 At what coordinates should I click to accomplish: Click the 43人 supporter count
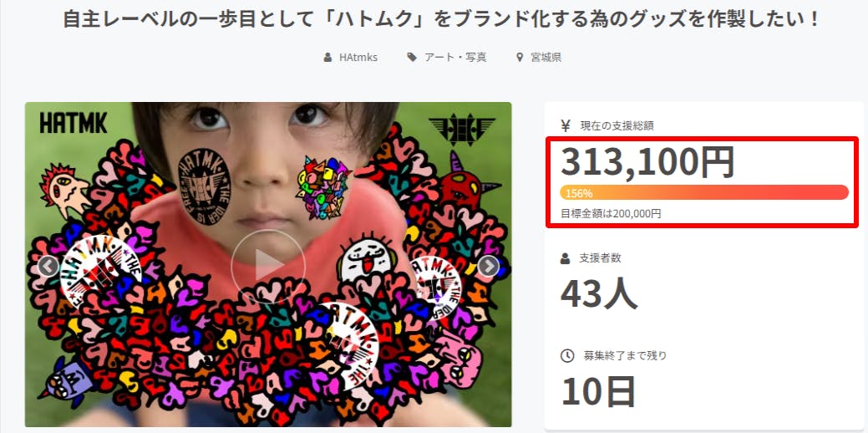click(x=600, y=293)
